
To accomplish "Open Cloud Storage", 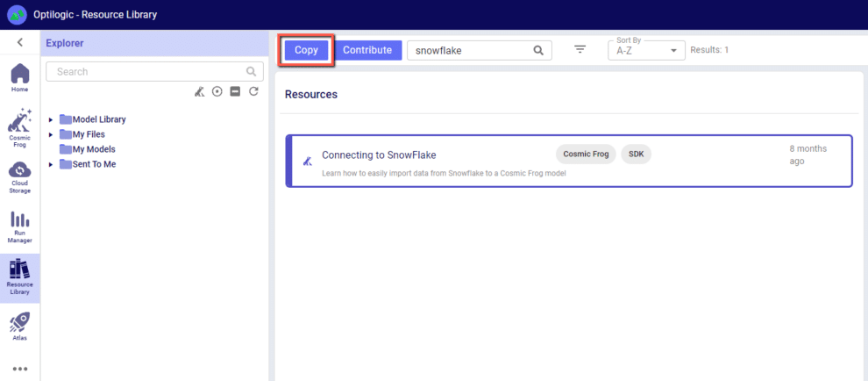I will pyautogui.click(x=20, y=177).
